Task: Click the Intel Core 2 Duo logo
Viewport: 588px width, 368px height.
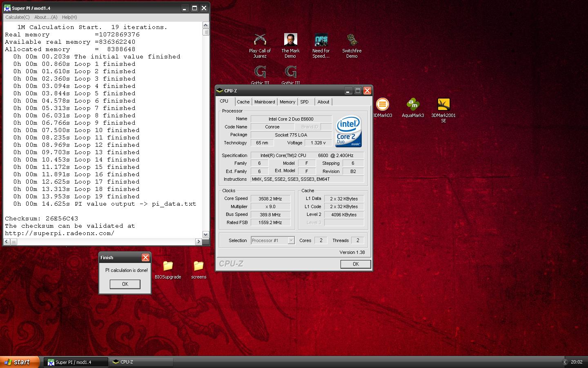Action: tap(348, 132)
